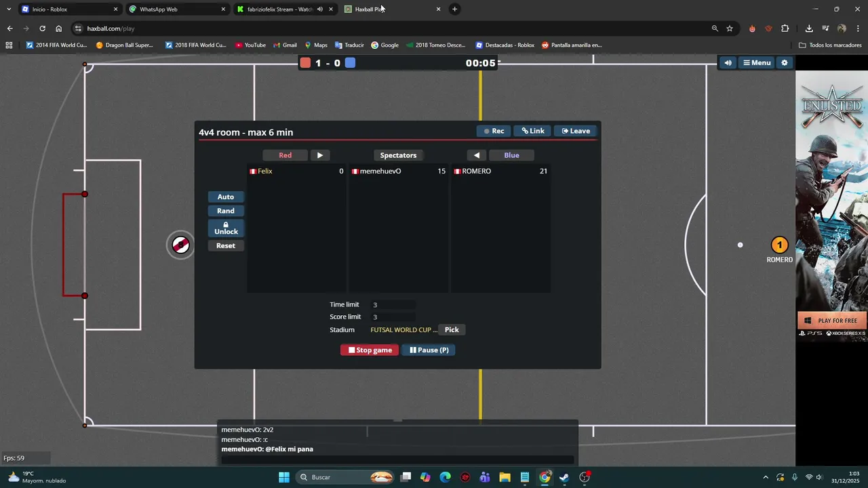Image resolution: width=868 pixels, height=488 pixels.
Task: Open the Time limit dropdown
Action: (392, 305)
